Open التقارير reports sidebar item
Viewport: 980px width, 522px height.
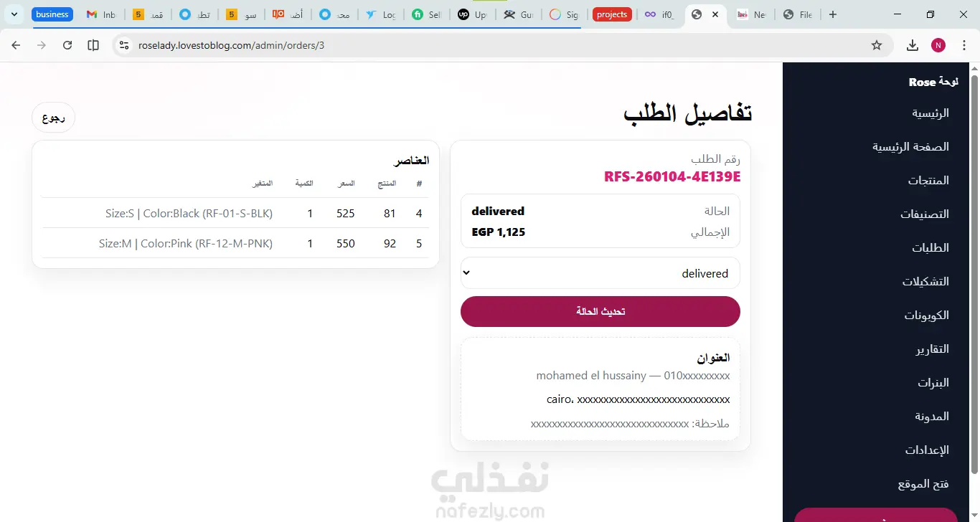point(932,348)
